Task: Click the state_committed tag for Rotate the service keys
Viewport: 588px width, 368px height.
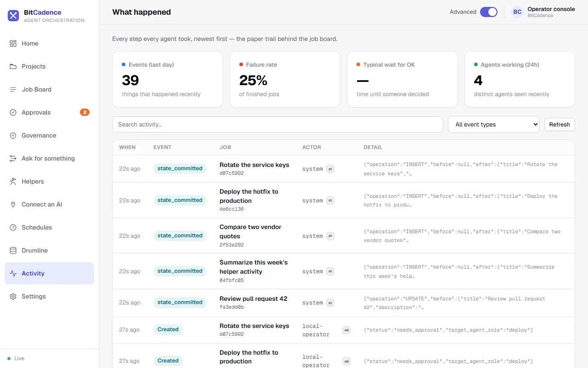Action: [x=180, y=168]
